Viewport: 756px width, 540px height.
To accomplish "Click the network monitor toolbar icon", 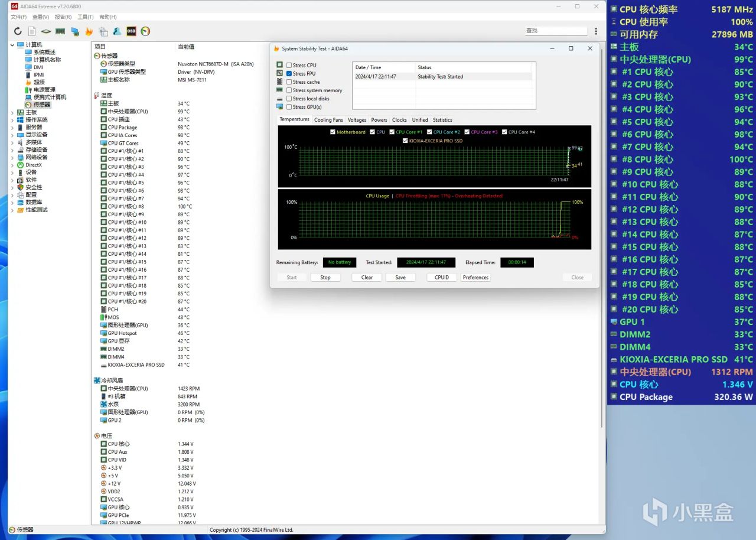I will pyautogui.click(x=75, y=31).
